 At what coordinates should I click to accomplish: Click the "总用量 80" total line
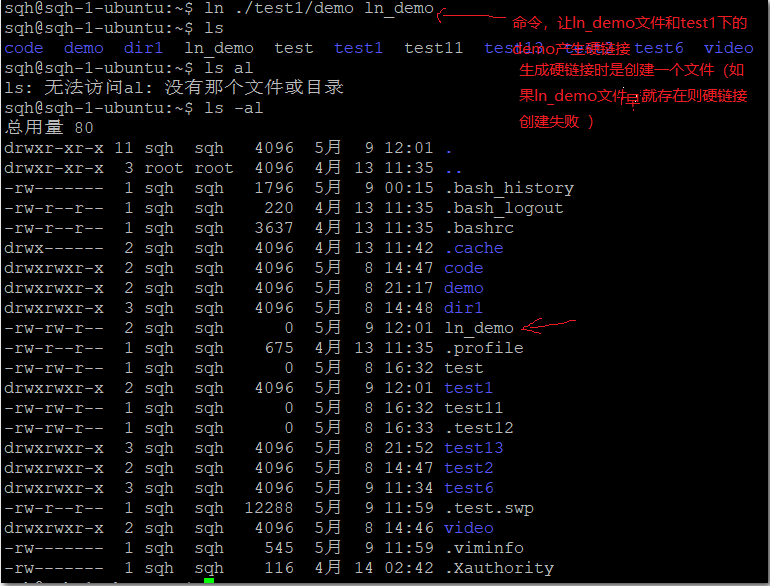49,128
